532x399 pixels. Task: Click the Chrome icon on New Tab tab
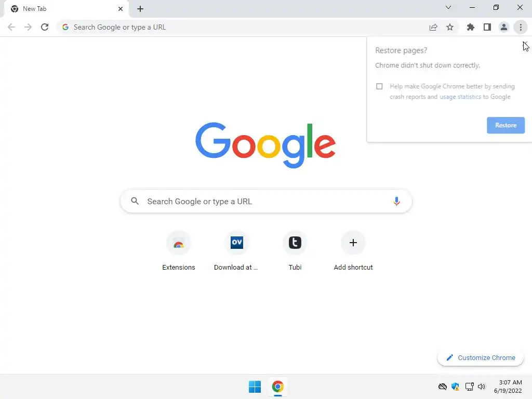(15, 9)
